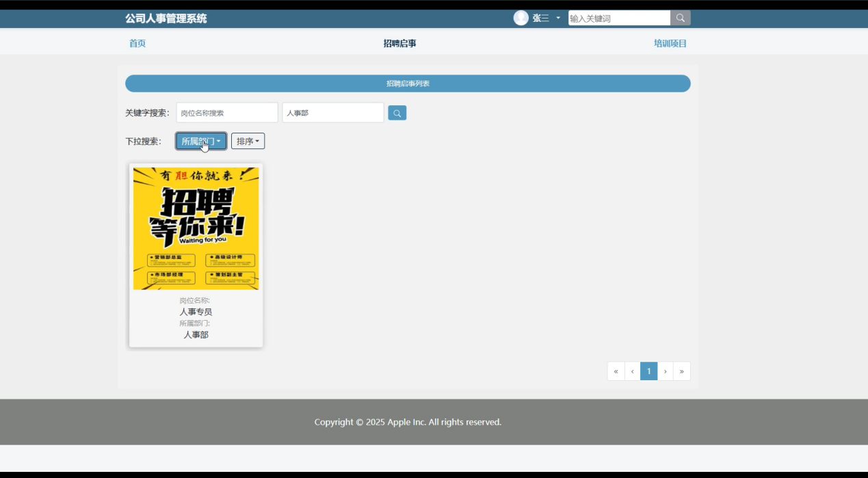
Task: Open the 人事专员 job posting title
Action: click(196, 312)
